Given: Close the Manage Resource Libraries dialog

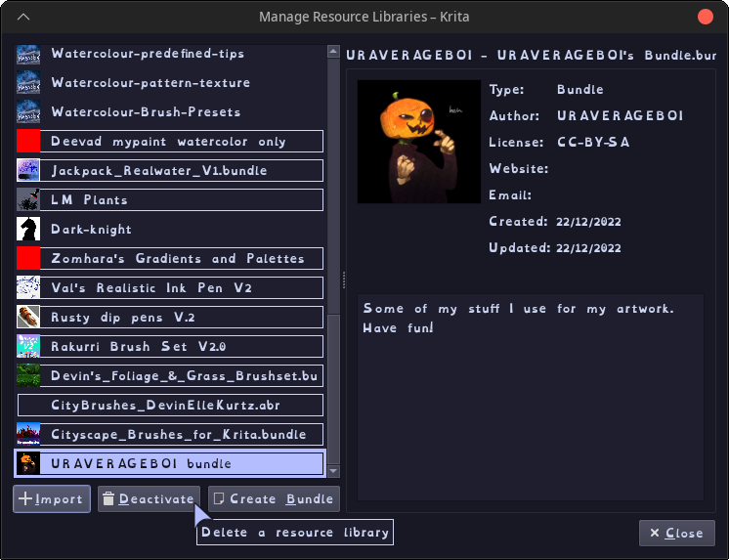Looking at the screenshot, I should point(677,533).
